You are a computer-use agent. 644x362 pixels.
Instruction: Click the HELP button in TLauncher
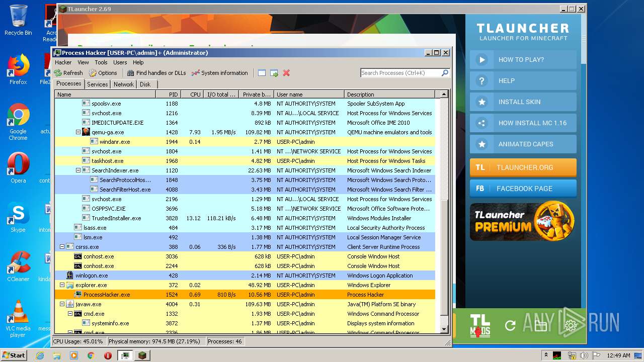coord(523,80)
